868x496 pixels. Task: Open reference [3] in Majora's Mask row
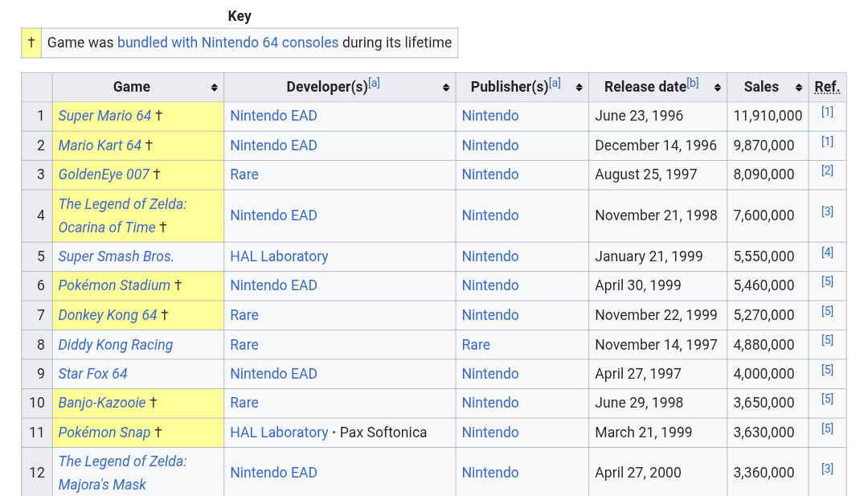tap(827, 469)
